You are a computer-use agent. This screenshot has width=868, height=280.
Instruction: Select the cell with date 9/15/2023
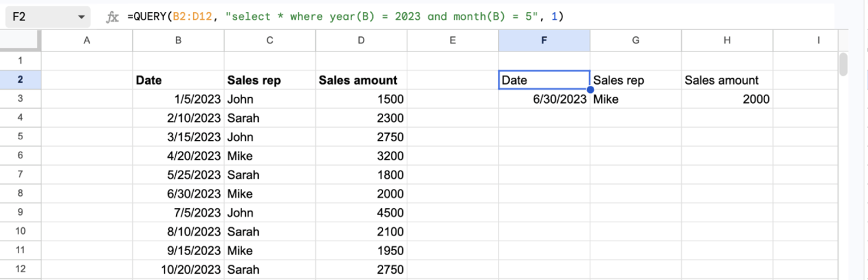coord(179,251)
